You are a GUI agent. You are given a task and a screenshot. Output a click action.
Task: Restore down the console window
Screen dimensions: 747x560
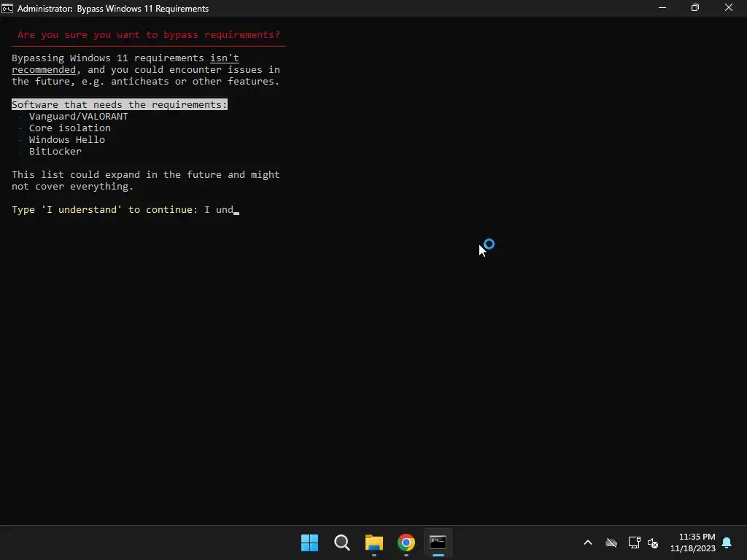click(x=695, y=7)
